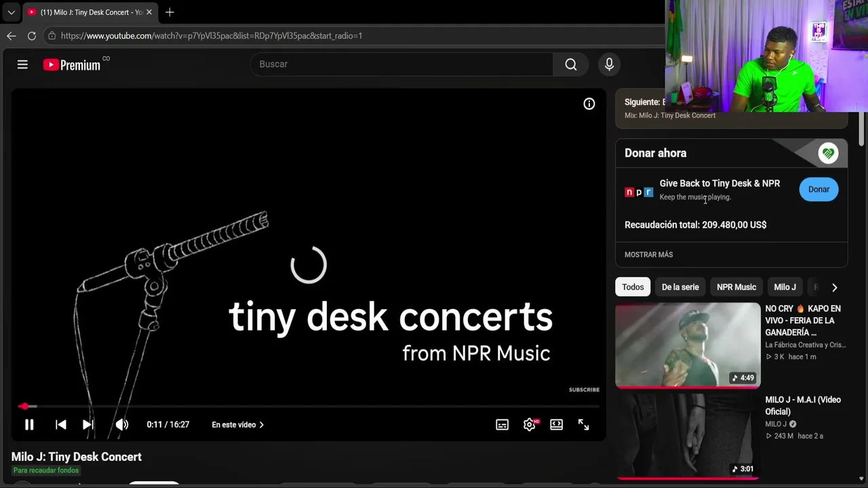Open MILO J - M.A.I video thumbnail
The image size is (868, 488).
[x=688, y=436]
